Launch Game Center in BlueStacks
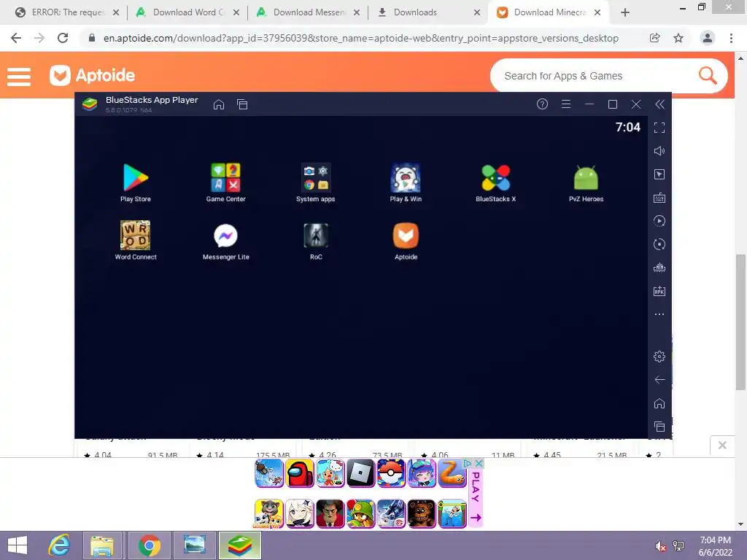The image size is (747, 560). [x=226, y=183]
